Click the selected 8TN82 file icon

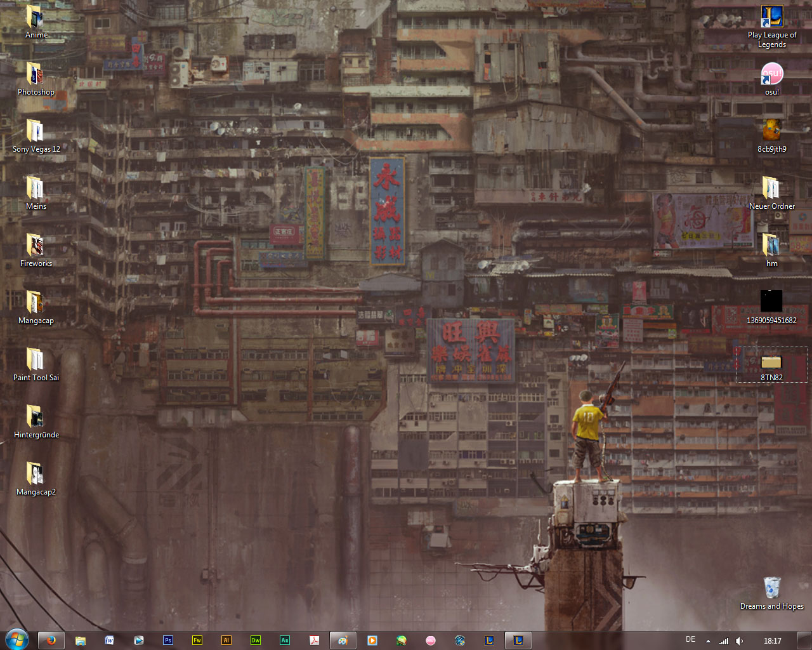click(771, 365)
